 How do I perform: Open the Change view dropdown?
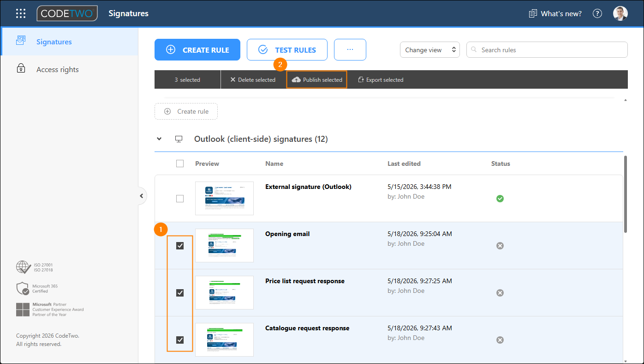[x=430, y=50]
